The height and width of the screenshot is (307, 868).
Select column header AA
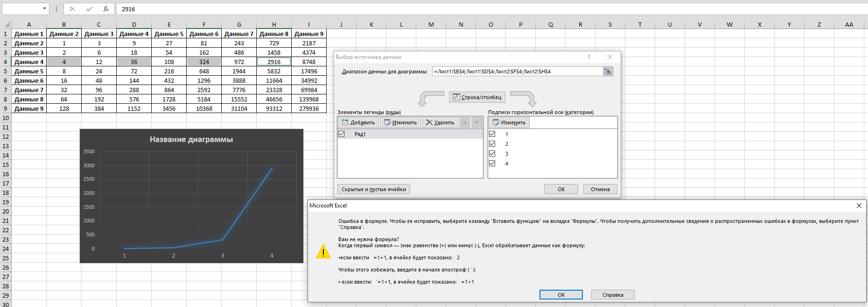click(849, 24)
